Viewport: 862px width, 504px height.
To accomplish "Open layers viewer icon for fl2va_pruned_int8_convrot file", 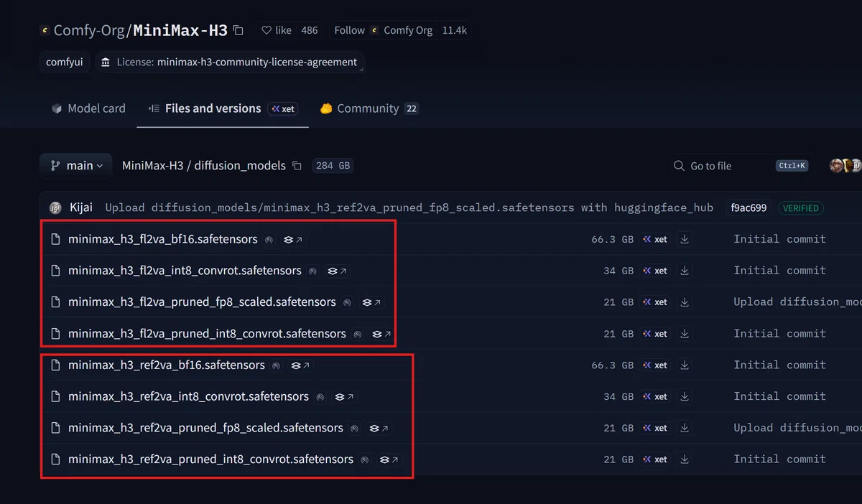I will click(x=381, y=335).
